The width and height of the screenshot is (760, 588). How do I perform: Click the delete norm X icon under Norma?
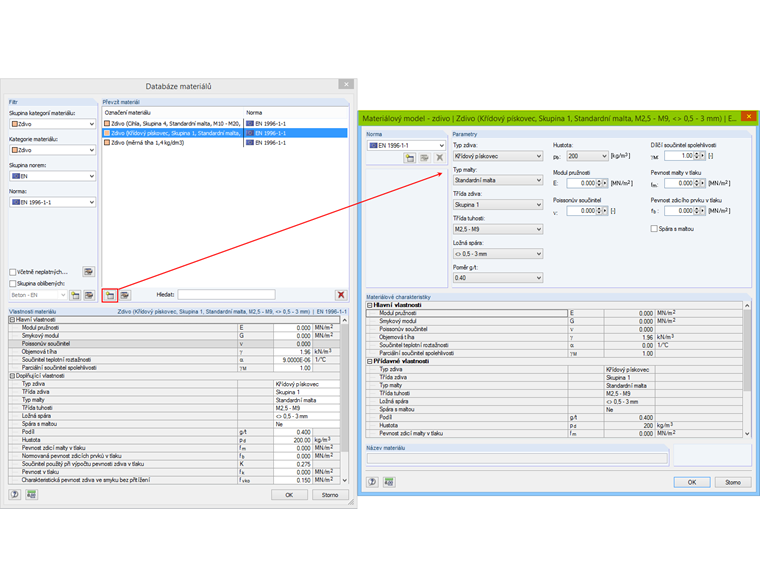(440, 158)
